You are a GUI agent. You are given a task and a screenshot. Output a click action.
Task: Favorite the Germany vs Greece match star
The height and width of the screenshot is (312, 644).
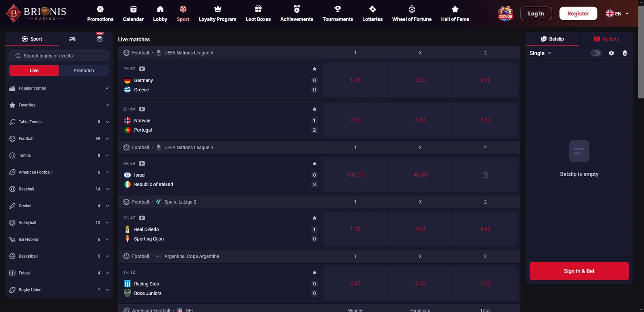(x=314, y=69)
